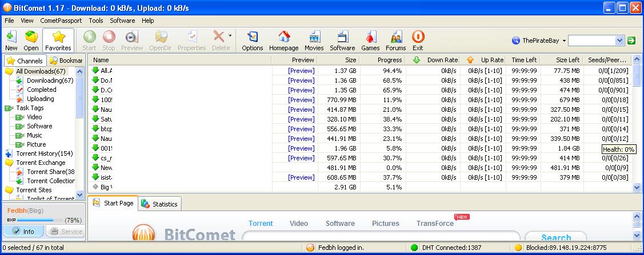Select the Picture tag
Screen dimensions: 644x255
36,144
